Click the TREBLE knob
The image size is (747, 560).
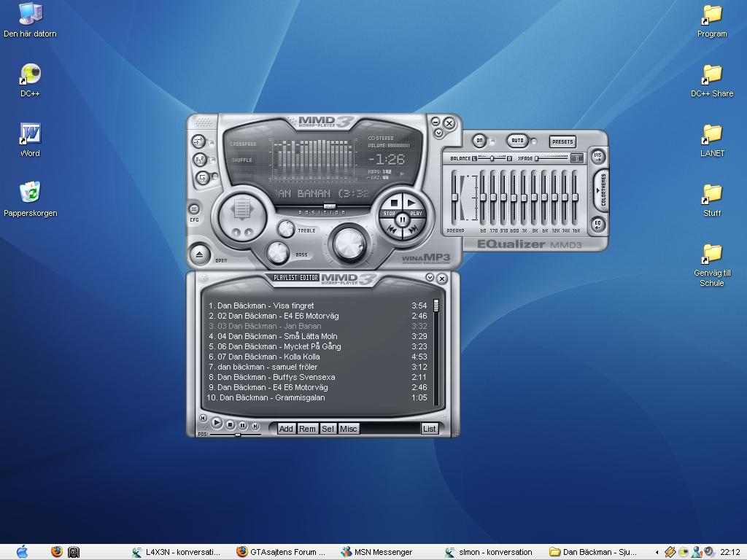pos(286,229)
